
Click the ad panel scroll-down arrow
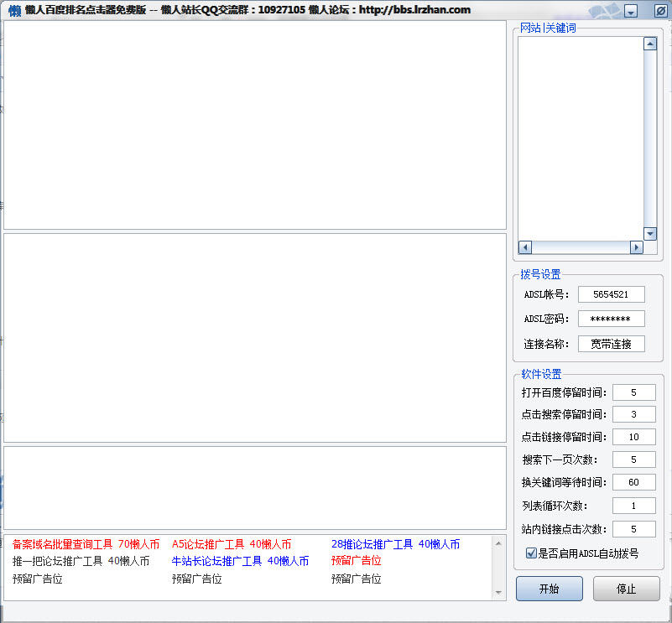click(x=500, y=593)
